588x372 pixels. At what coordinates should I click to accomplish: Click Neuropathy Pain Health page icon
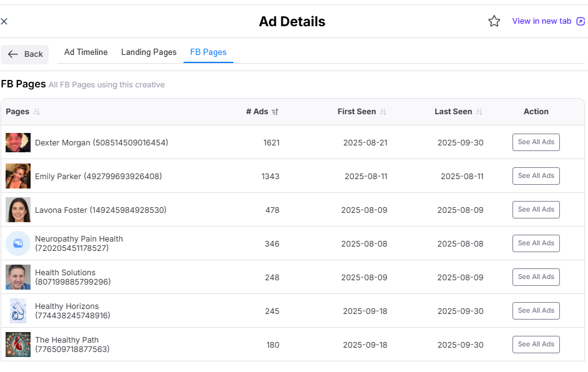tap(18, 243)
